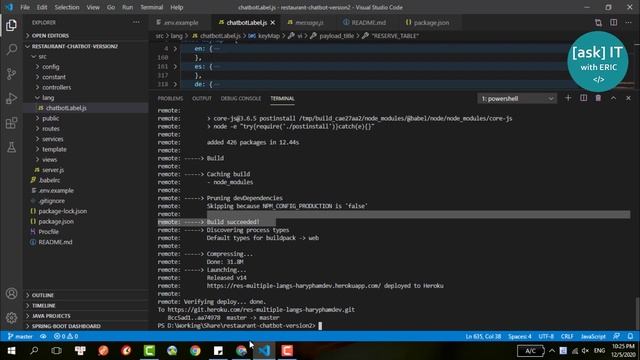Open the Manage gear settings icon
The height and width of the screenshot is (360, 640).
click(x=11, y=317)
